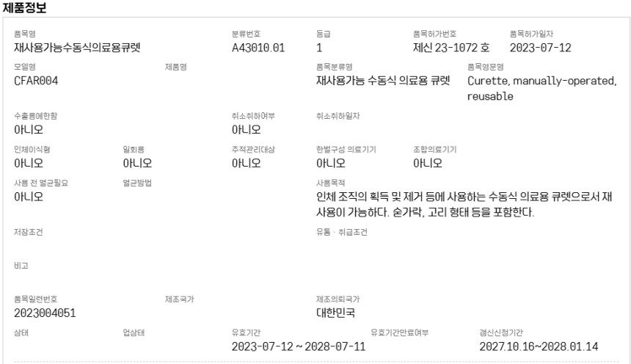The width and height of the screenshot is (631, 364).
Task: Select the permit date 2023-07-12
Action: (540, 48)
